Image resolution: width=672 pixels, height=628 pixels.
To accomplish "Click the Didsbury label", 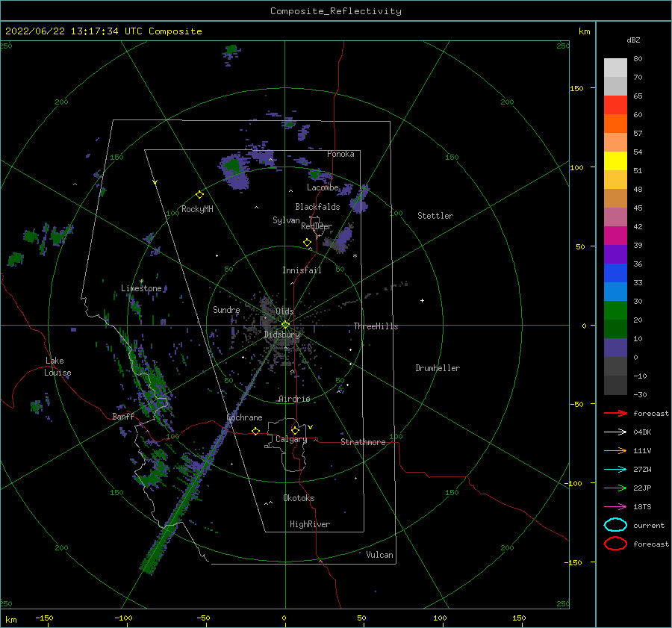I will (281, 335).
